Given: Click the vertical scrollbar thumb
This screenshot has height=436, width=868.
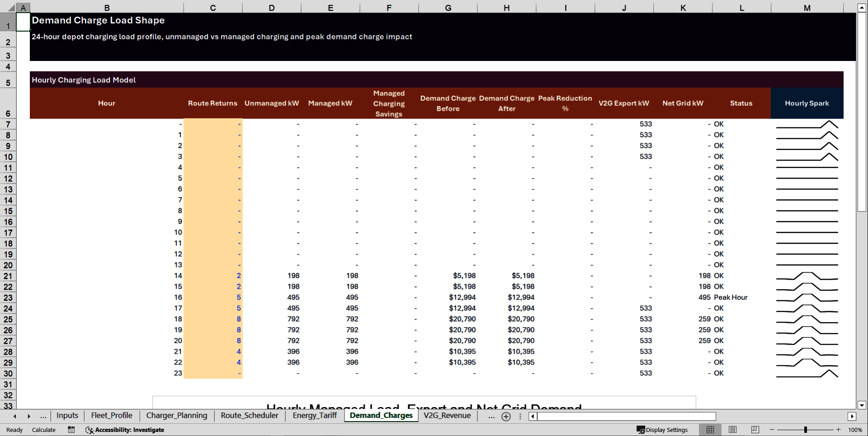Looking at the screenshot, I should point(862,112).
